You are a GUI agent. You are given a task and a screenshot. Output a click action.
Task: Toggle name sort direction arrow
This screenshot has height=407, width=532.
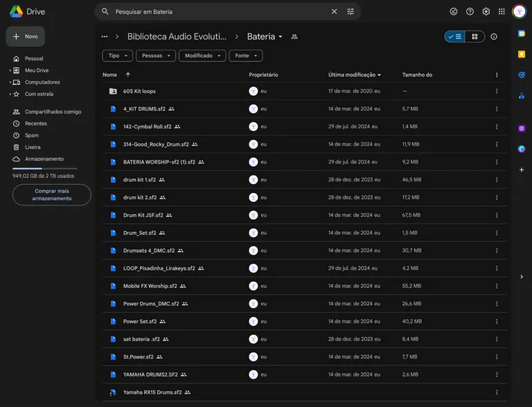[128, 75]
